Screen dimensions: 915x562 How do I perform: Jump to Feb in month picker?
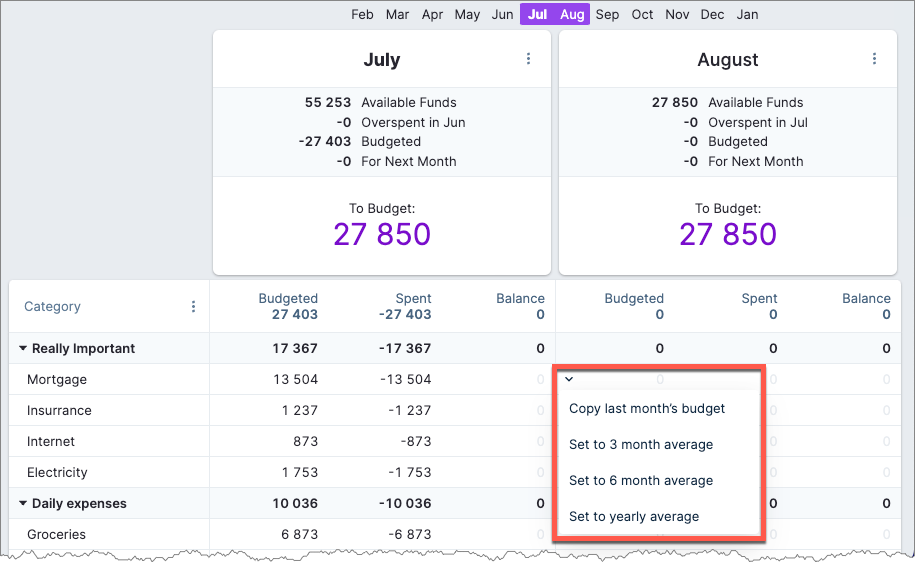point(362,14)
